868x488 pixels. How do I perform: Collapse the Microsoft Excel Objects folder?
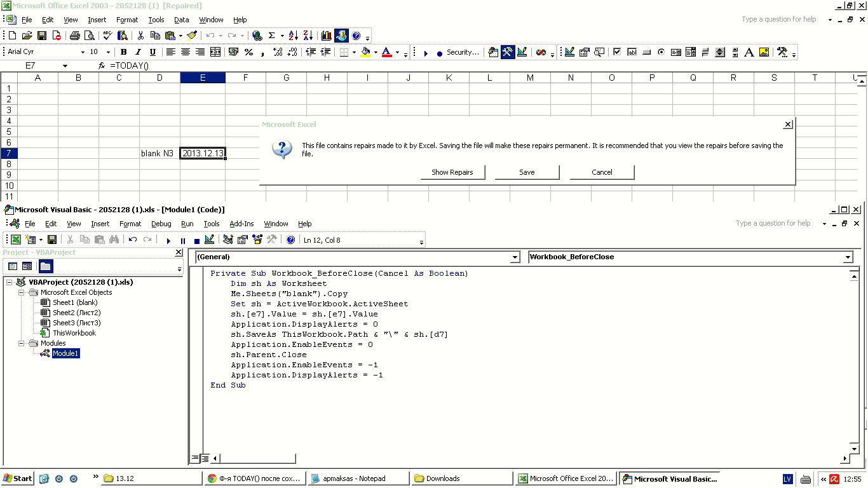coord(21,292)
